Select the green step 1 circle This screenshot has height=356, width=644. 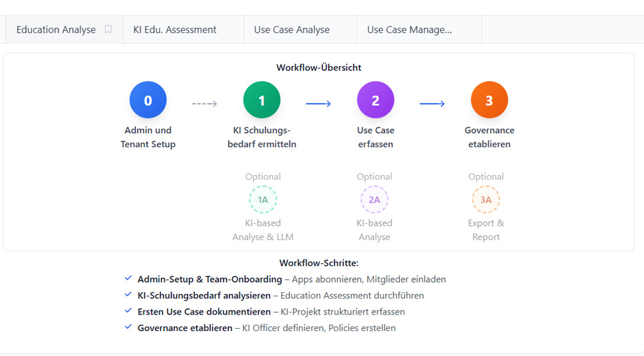click(262, 100)
